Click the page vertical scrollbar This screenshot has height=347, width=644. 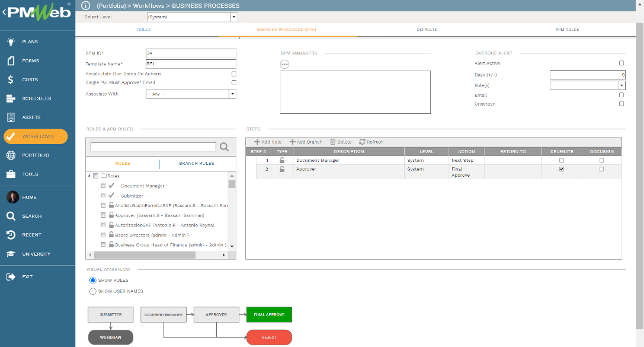pos(639,176)
